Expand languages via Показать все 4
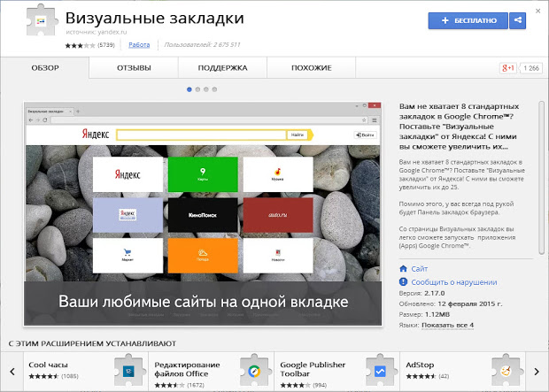This screenshot has width=549, height=392. point(448,325)
